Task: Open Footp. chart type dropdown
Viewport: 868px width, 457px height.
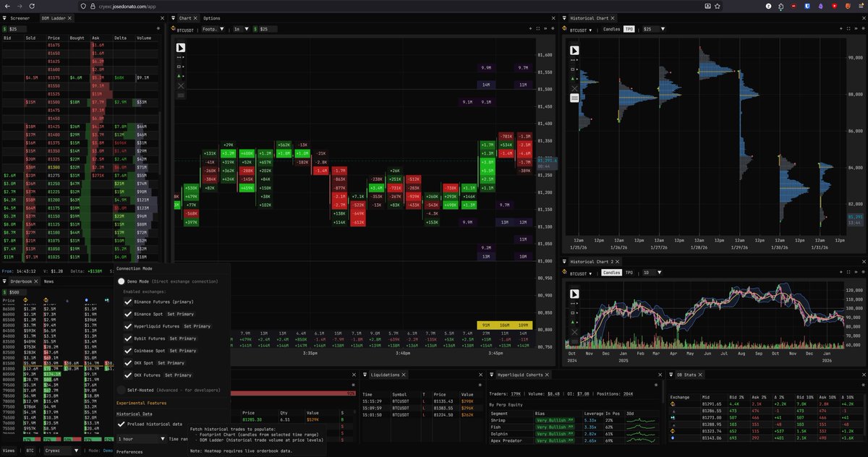Action: [213, 30]
